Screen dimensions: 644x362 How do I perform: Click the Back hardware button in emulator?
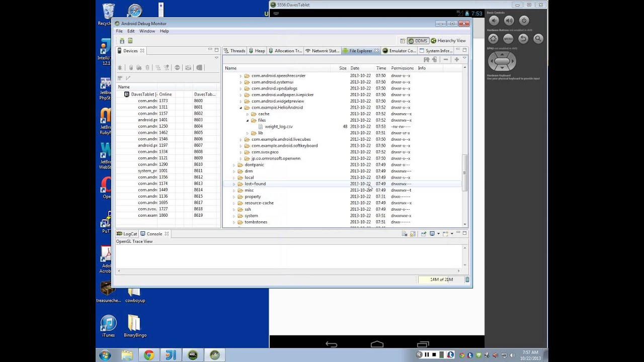pos(523,39)
